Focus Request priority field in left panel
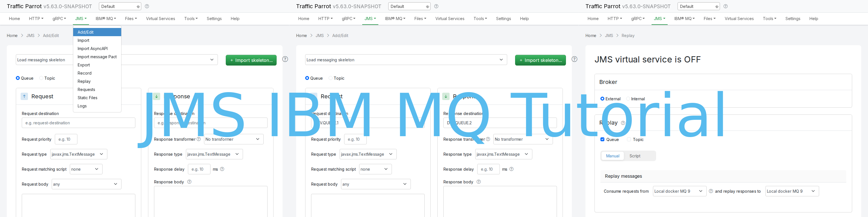The width and height of the screenshot is (868, 217). [66, 139]
